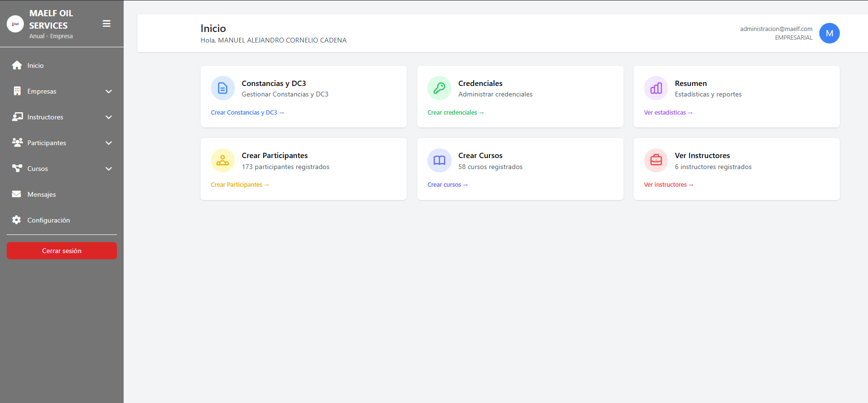Expand the Participantes submenu chevron

(x=109, y=143)
